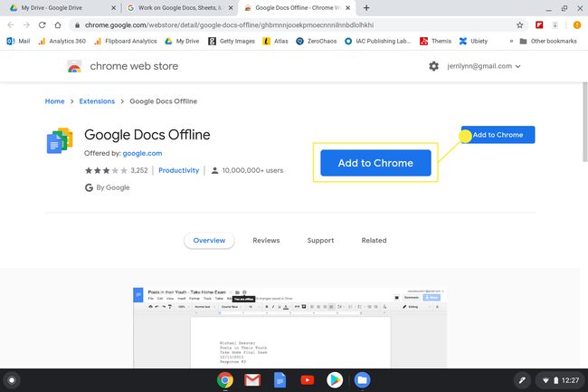
Task: Open the Atlas bookmark
Action: [275, 42]
